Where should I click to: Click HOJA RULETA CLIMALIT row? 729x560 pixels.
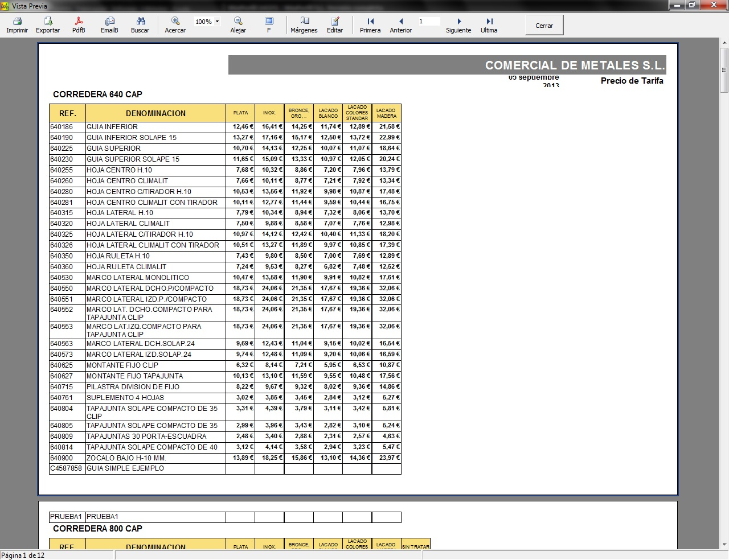[x=225, y=267]
